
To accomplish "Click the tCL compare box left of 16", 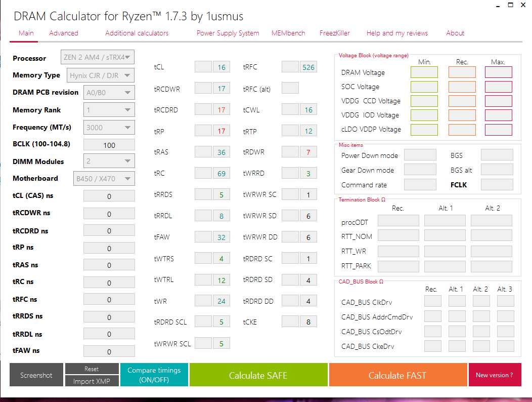I will (203, 67).
